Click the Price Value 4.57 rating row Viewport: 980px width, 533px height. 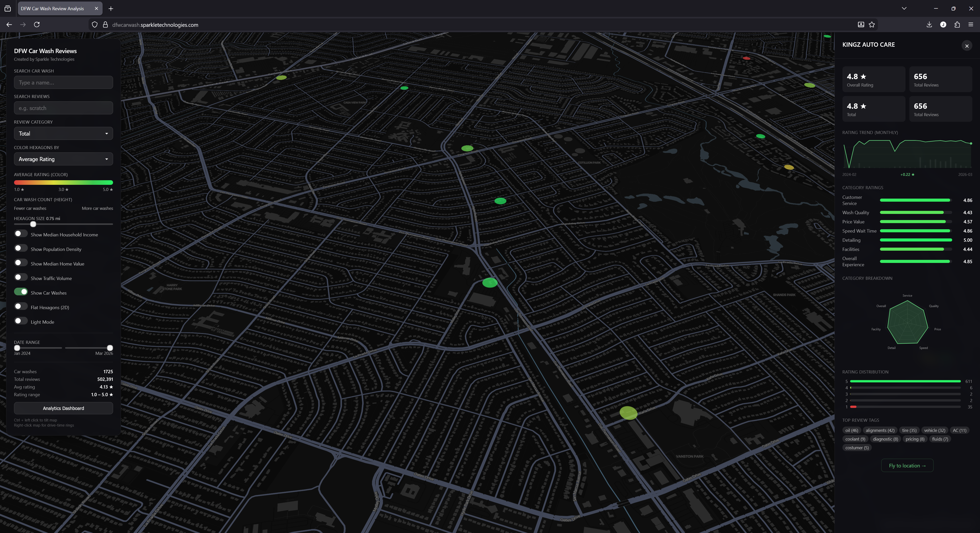907,222
